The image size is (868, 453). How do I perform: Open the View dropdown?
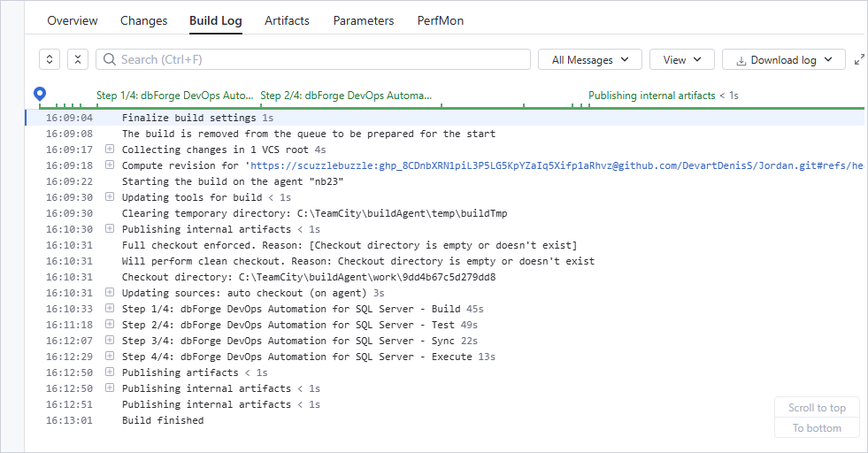click(x=681, y=59)
